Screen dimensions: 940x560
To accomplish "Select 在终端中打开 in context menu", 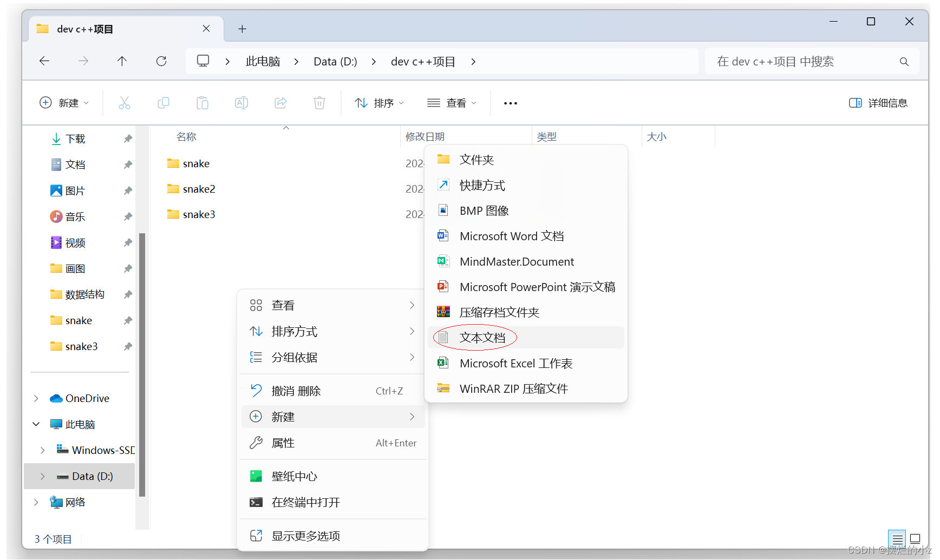I will [332, 502].
